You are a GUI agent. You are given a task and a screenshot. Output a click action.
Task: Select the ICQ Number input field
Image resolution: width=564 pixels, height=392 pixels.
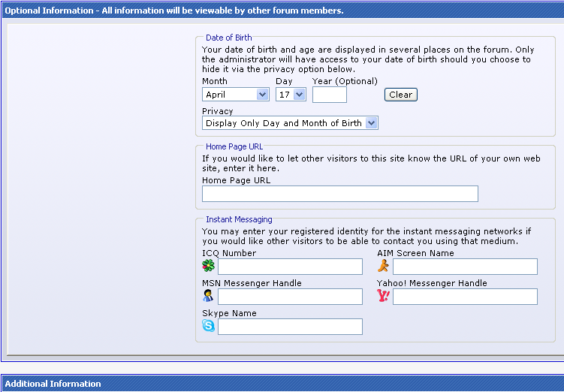tap(290, 267)
